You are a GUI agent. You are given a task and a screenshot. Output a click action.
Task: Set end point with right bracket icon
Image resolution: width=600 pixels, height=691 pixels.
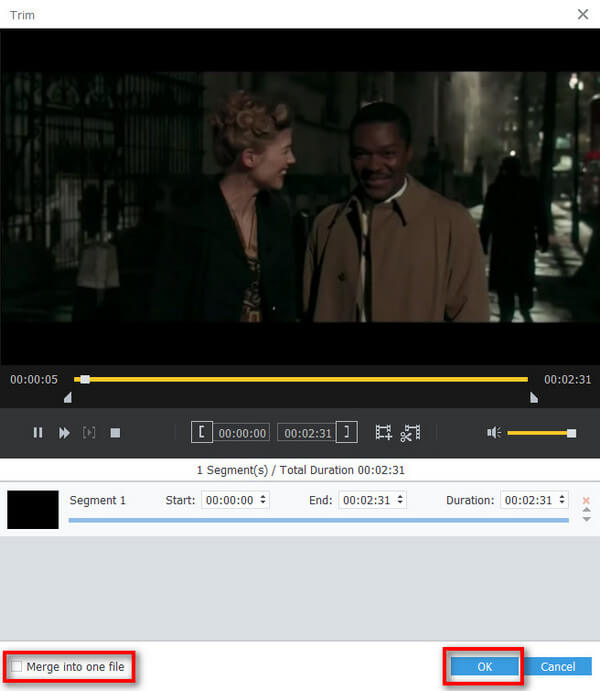coord(346,432)
